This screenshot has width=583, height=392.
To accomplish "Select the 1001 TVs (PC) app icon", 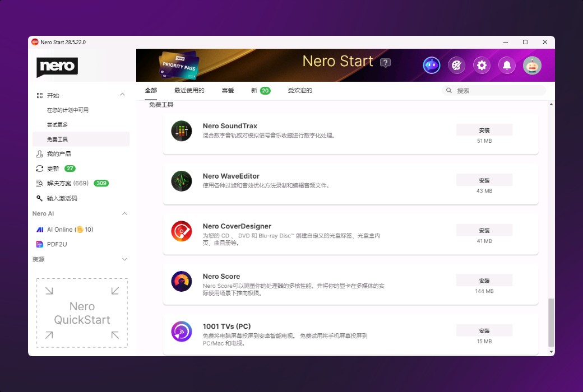I will pyautogui.click(x=181, y=331).
